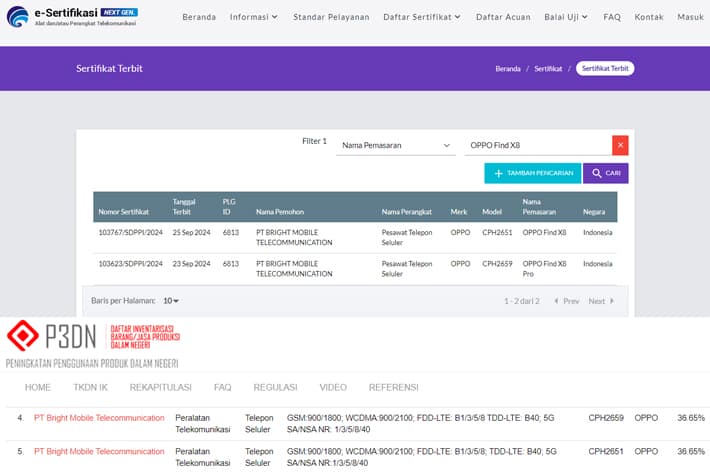Select certificate 103623/SDPPI/2024
This screenshot has height=473, width=710.
click(x=130, y=263)
